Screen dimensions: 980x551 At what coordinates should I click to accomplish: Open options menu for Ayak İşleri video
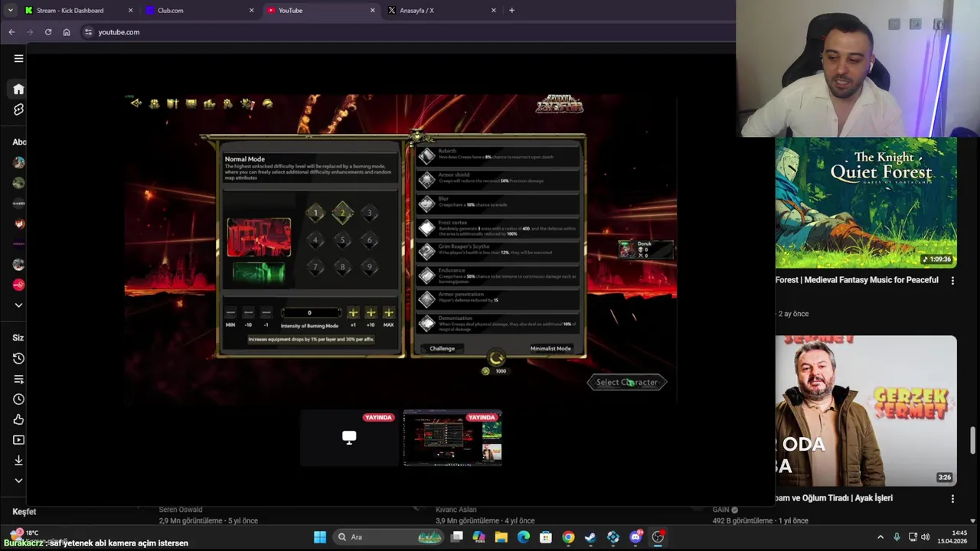952,499
